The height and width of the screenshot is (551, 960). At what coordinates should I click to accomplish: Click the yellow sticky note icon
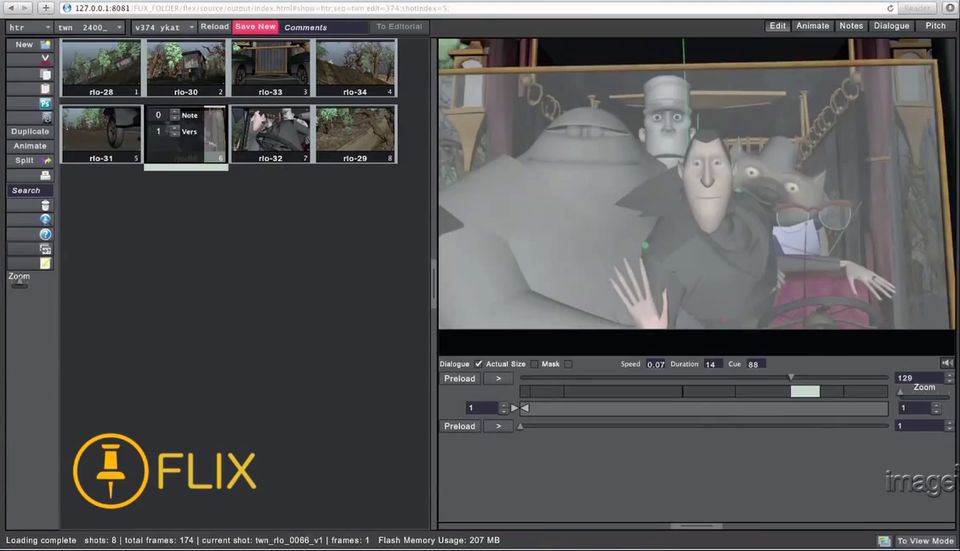click(45, 263)
